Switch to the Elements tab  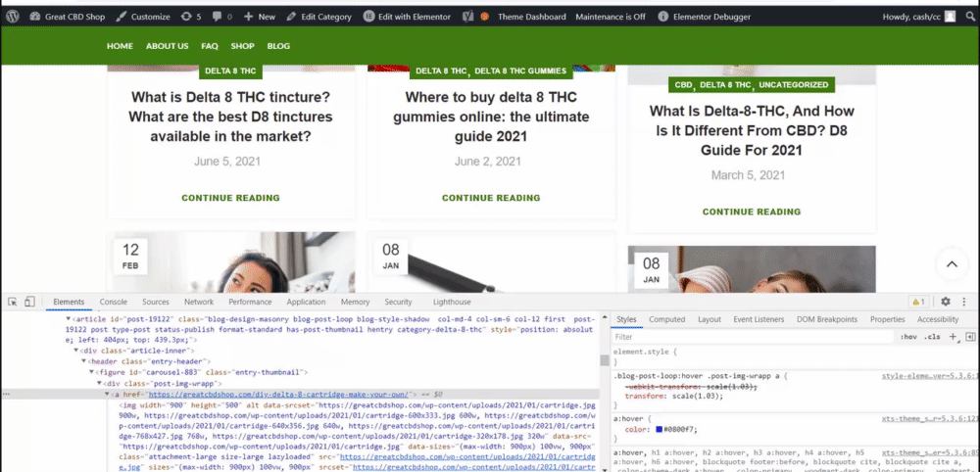69,302
